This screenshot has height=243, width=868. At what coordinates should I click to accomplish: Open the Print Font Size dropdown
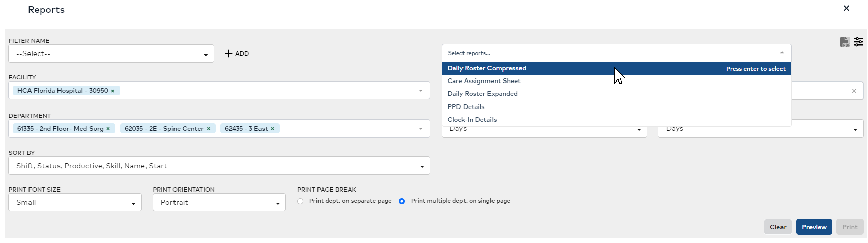[x=75, y=202]
